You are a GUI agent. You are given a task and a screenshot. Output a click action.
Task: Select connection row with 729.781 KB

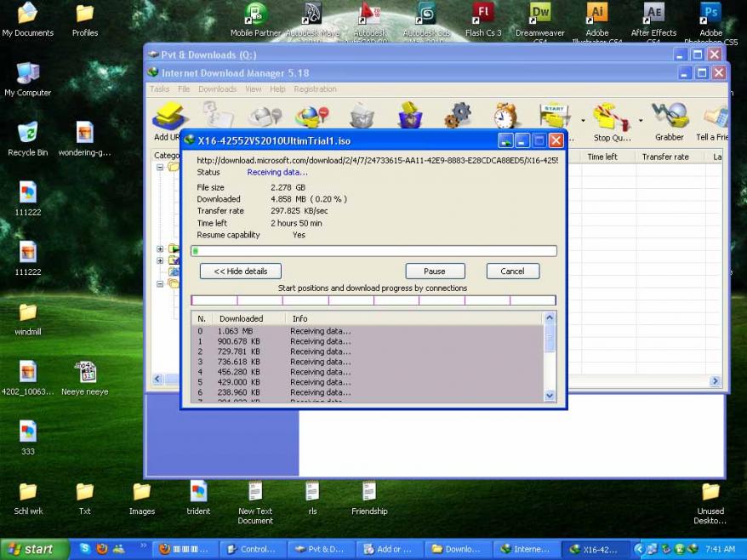click(367, 351)
